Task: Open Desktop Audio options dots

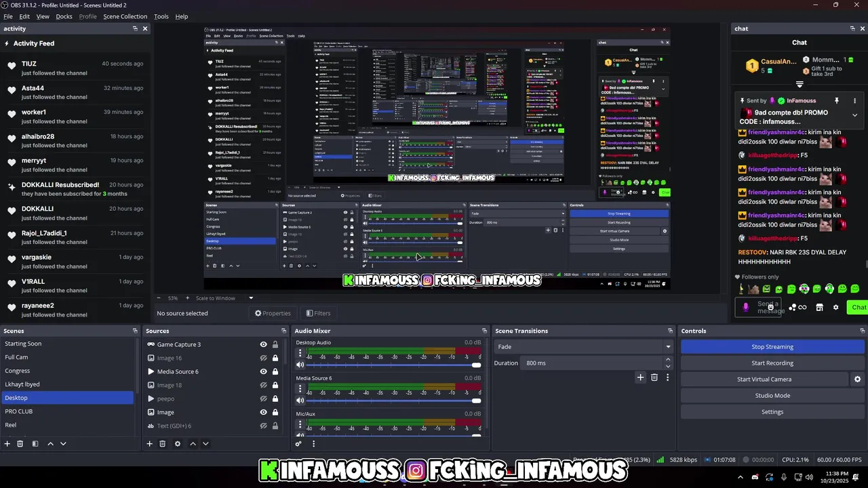Action: [300, 353]
